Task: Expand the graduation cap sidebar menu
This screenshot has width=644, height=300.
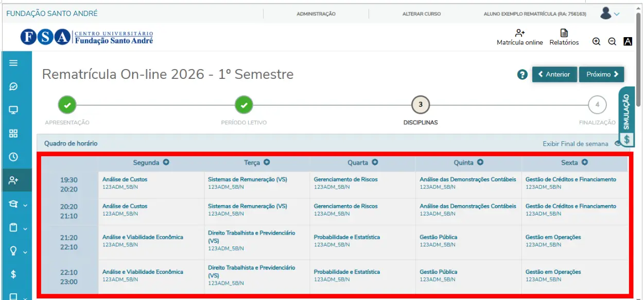Action: click(16, 204)
